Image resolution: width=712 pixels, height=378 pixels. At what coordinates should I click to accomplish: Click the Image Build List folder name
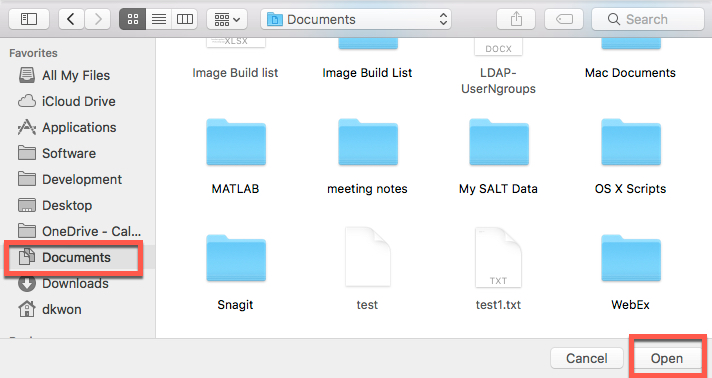point(367,73)
